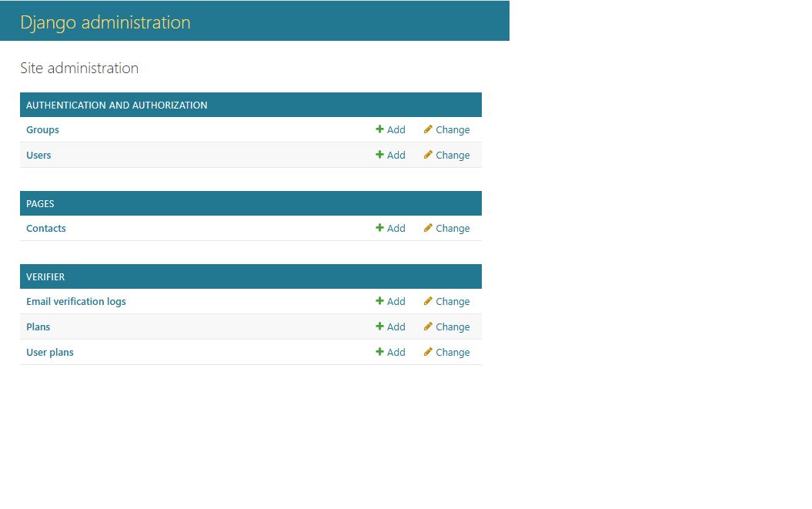Select Change text for Email verification logs
This screenshot has height=509, width=812.
coord(453,302)
